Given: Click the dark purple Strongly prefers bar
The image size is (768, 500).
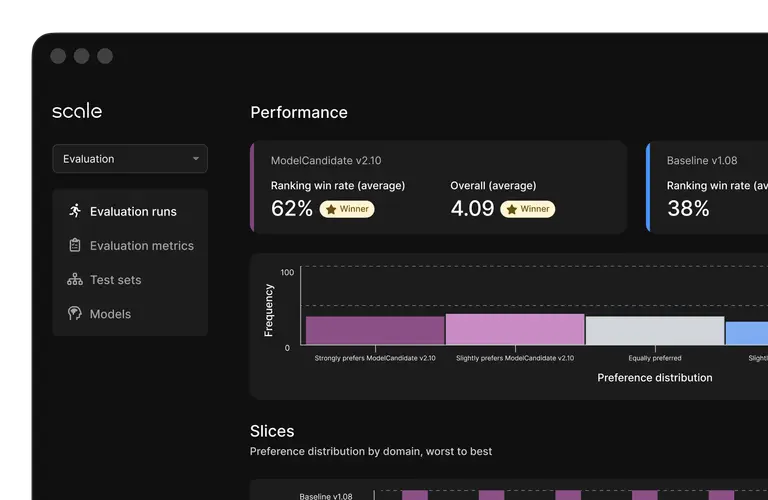Looking at the screenshot, I should coord(375,330).
